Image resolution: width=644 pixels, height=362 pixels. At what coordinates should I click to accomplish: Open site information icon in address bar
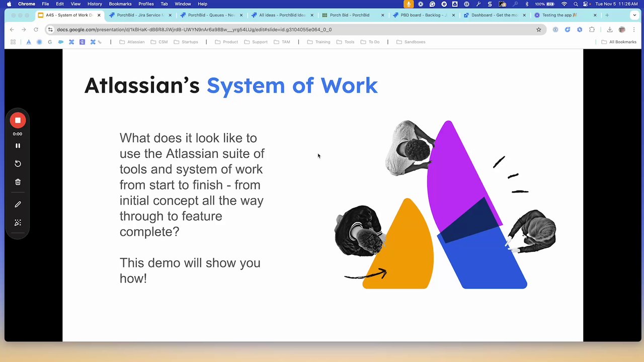tap(50, 30)
